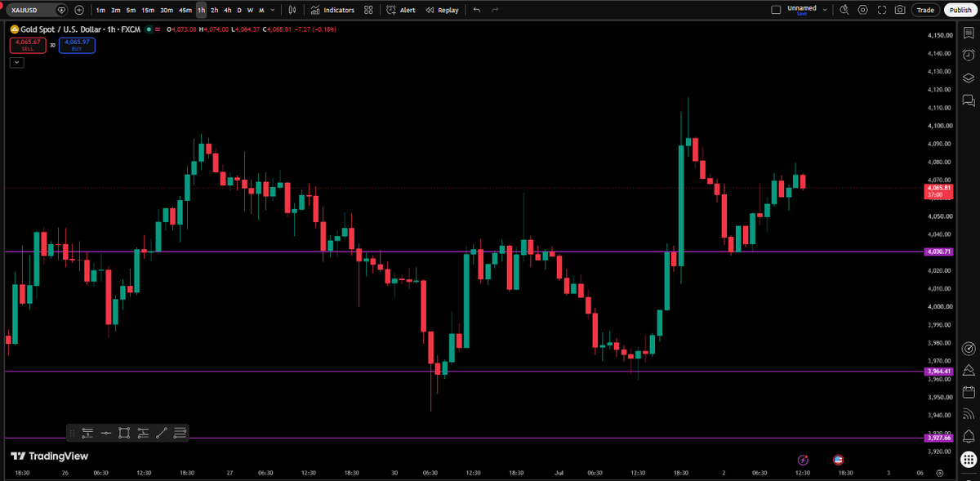
Task: Select the horizontal line tool in floating toolbar
Action: [105, 433]
